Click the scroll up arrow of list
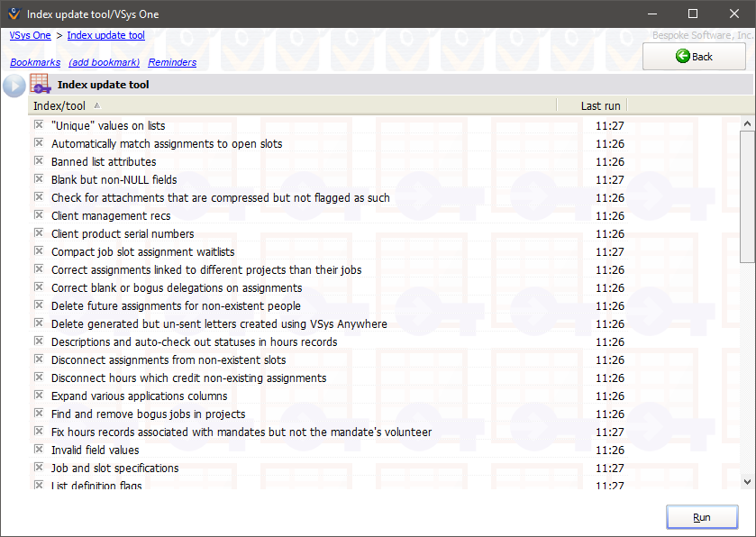This screenshot has height=537, width=756. click(747, 123)
